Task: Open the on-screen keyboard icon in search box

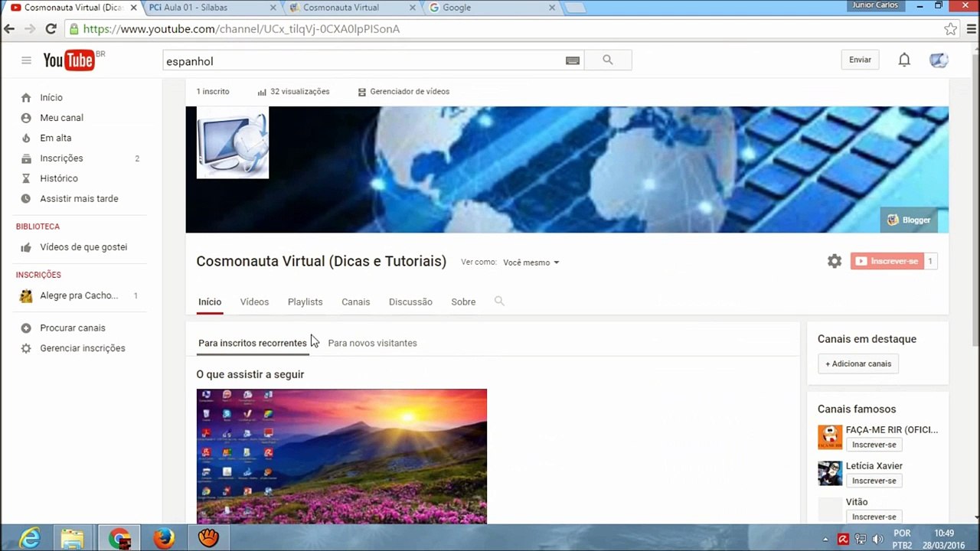Action: coord(573,60)
